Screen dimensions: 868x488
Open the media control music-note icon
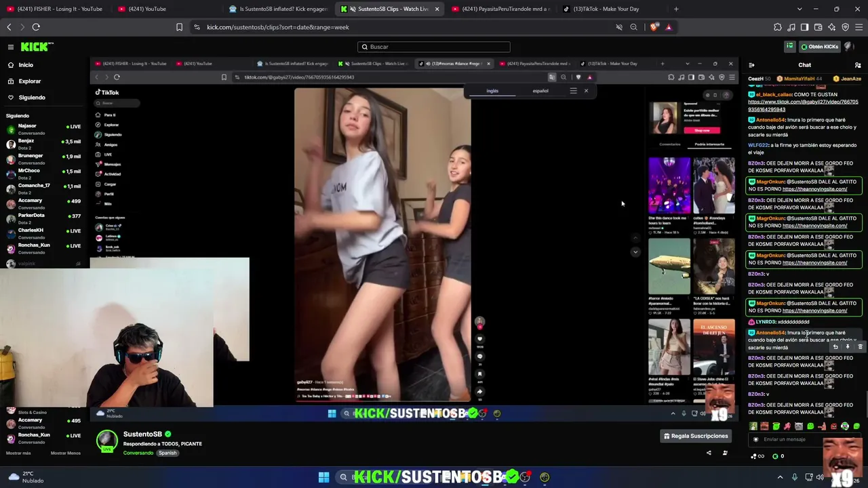tap(791, 27)
